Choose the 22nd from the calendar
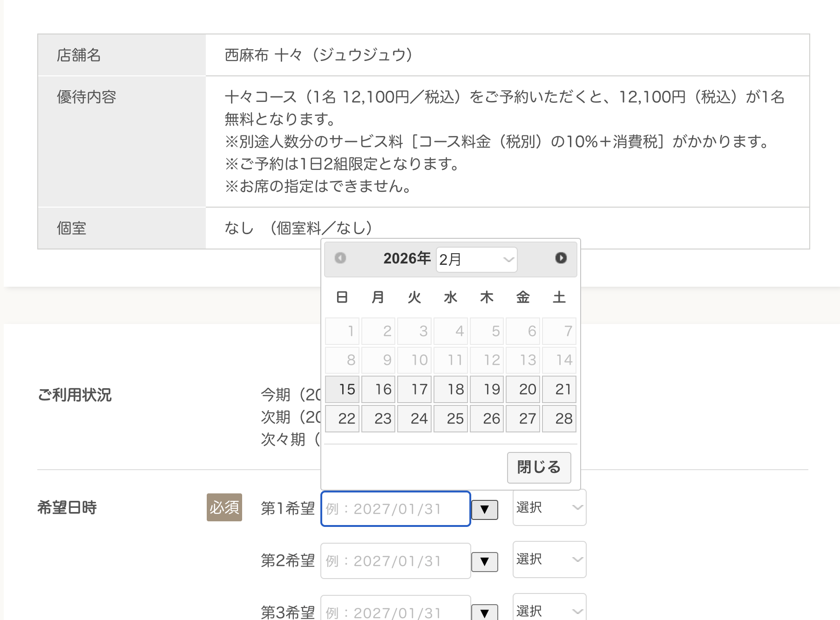 click(342, 418)
